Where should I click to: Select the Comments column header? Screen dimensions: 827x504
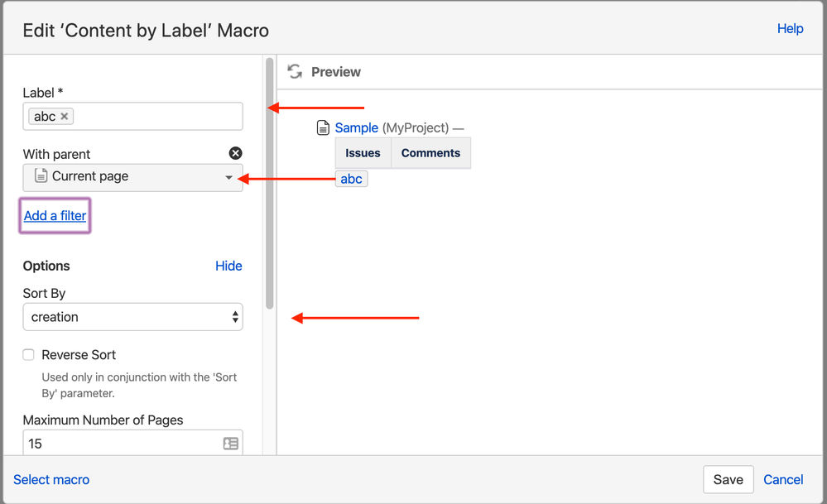[430, 153]
